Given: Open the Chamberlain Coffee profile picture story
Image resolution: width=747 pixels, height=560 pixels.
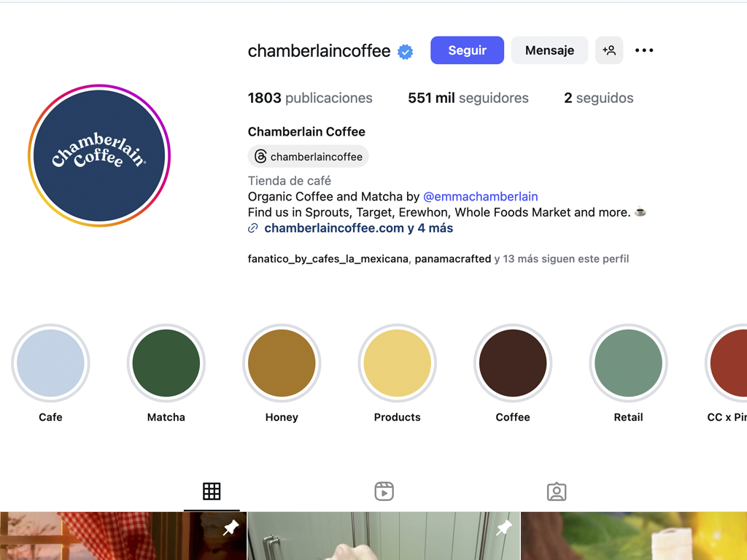Looking at the screenshot, I should 99,156.
